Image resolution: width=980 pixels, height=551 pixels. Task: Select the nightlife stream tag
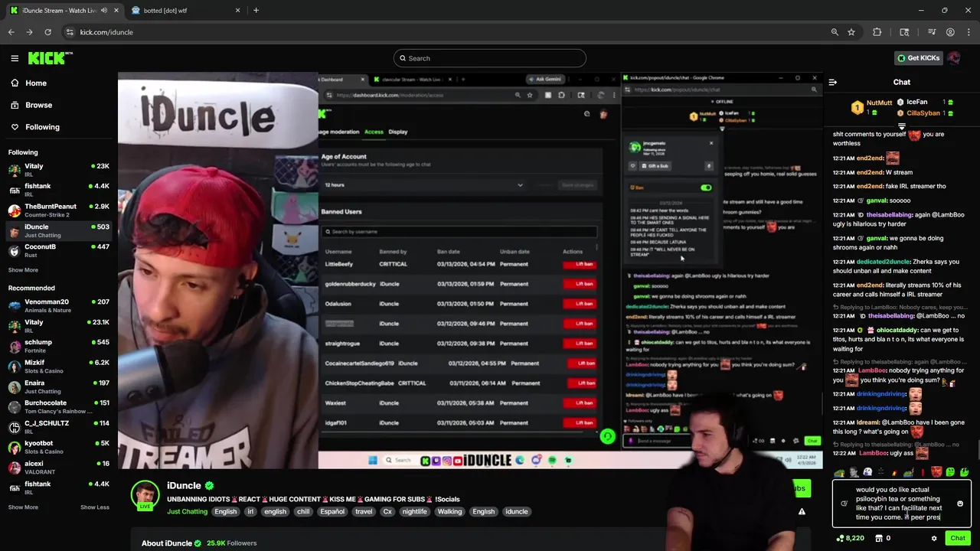click(414, 511)
